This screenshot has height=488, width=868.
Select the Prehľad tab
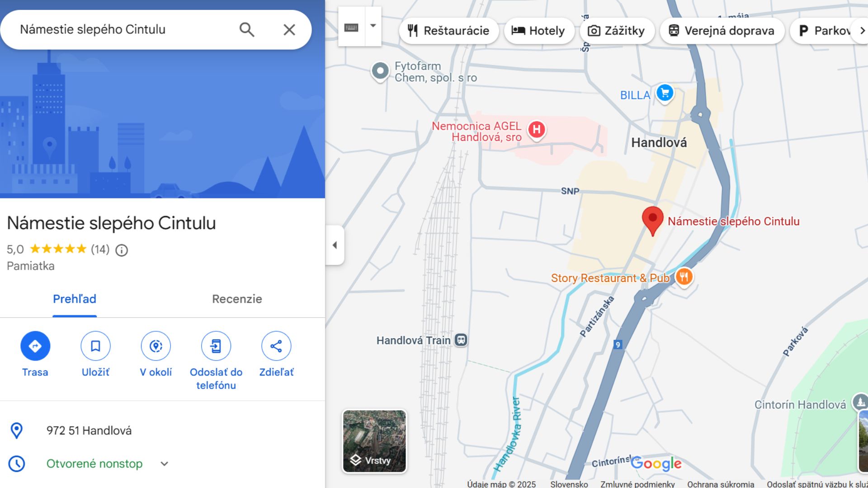click(75, 299)
